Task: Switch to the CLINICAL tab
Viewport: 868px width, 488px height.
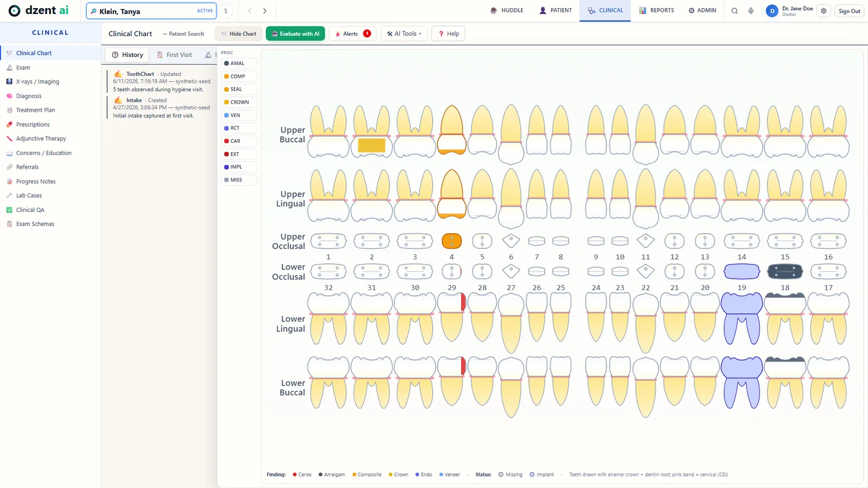Action: point(605,10)
